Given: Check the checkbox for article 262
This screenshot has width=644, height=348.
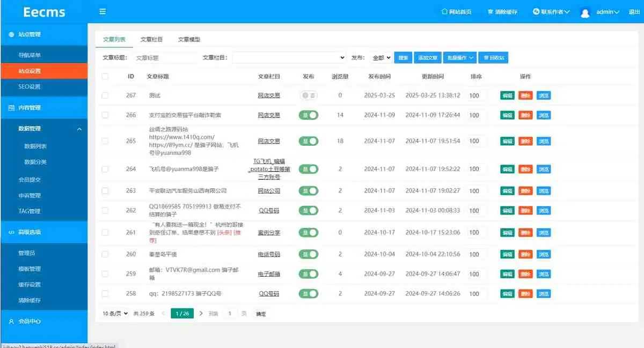Looking at the screenshot, I should pyautogui.click(x=105, y=210).
